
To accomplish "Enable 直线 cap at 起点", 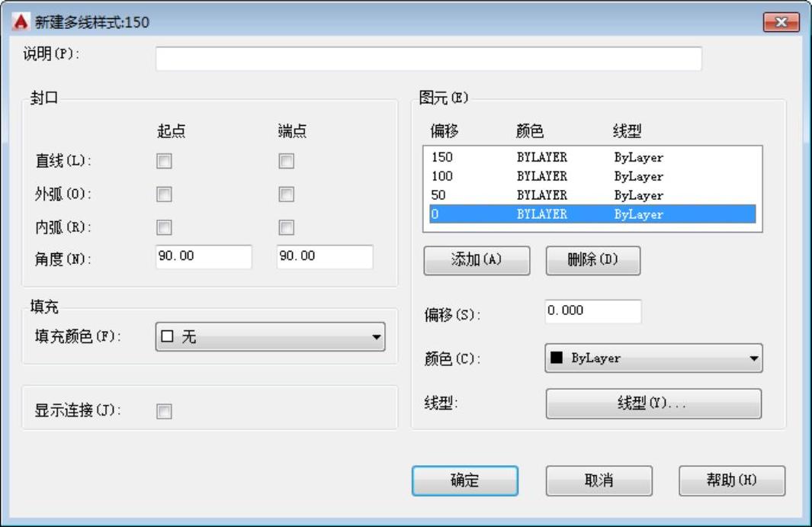I will [x=164, y=161].
